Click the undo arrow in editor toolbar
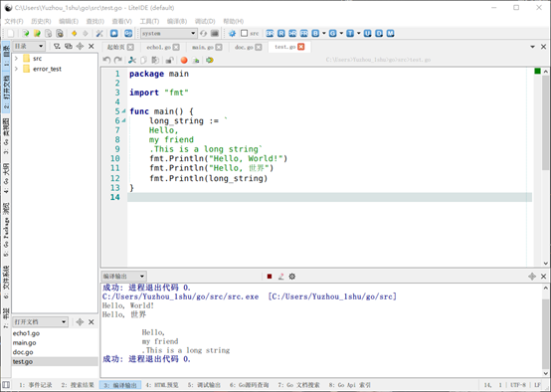Viewport: 551px width, 392px height. click(x=106, y=60)
